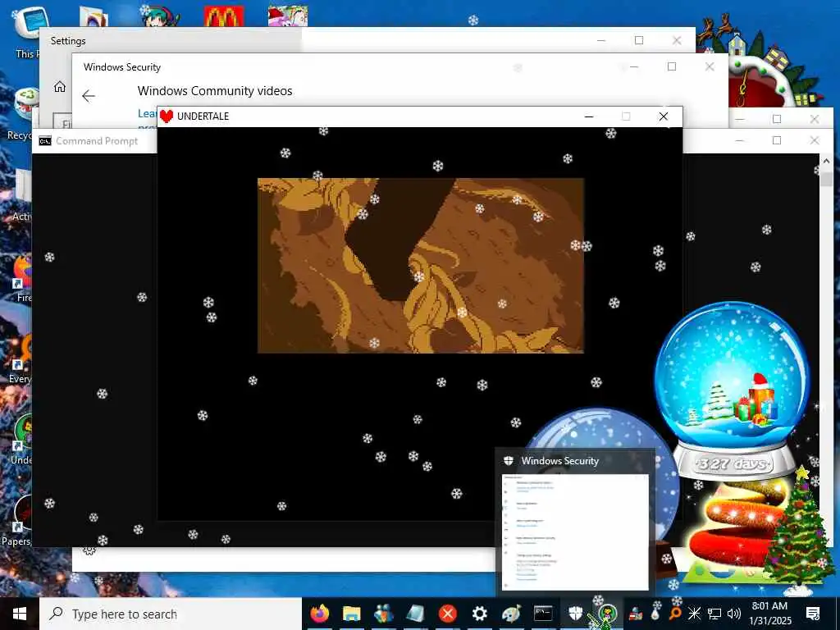Select the McDonald's logo desktop icon
This screenshot has height=630, width=840.
tap(224, 16)
